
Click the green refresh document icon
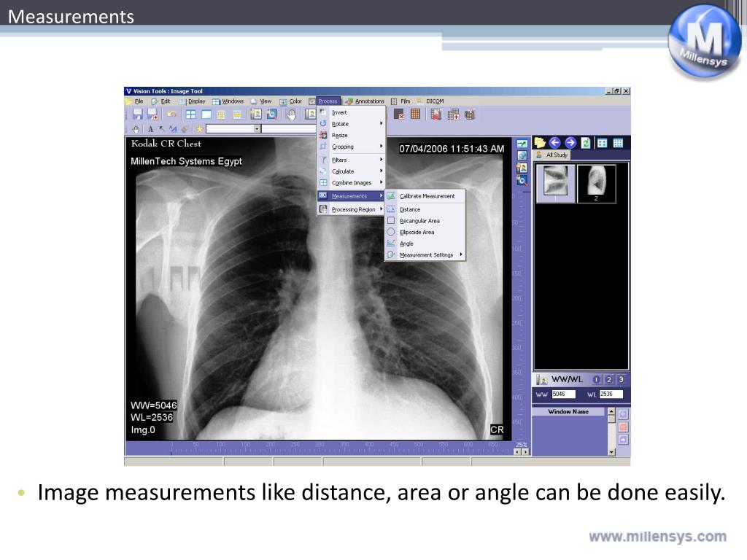[x=586, y=143]
